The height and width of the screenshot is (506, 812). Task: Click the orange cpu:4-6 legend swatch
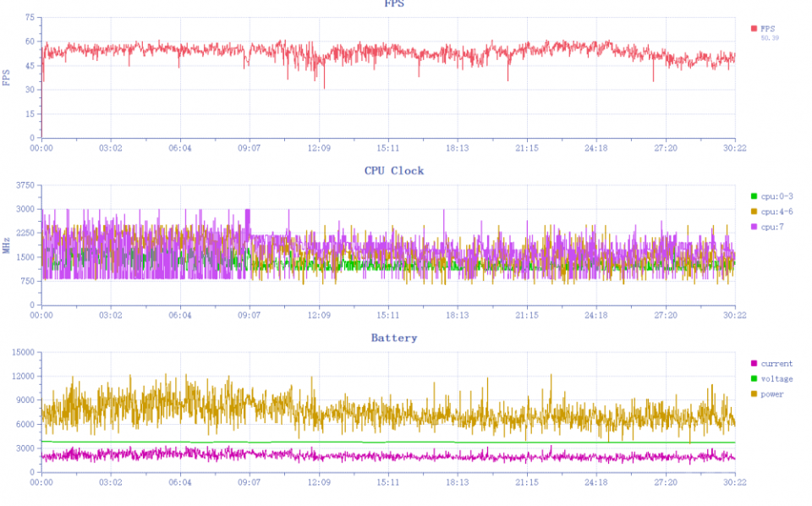click(754, 212)
